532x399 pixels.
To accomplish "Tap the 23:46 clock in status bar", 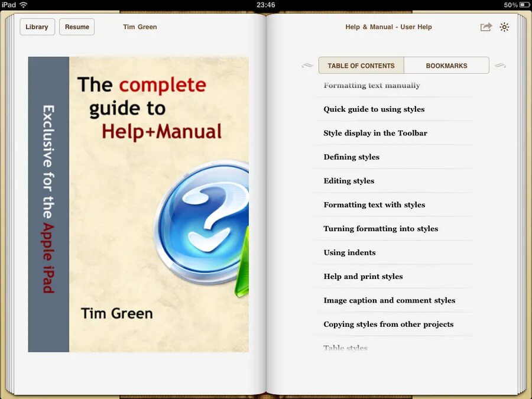I will click(265, 5).
